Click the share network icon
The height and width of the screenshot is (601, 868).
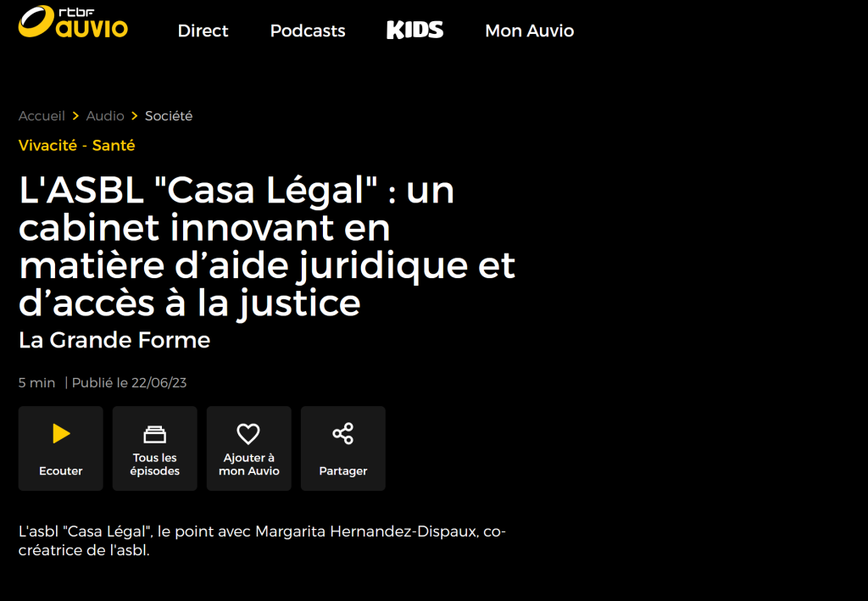[x=343, y=433]
